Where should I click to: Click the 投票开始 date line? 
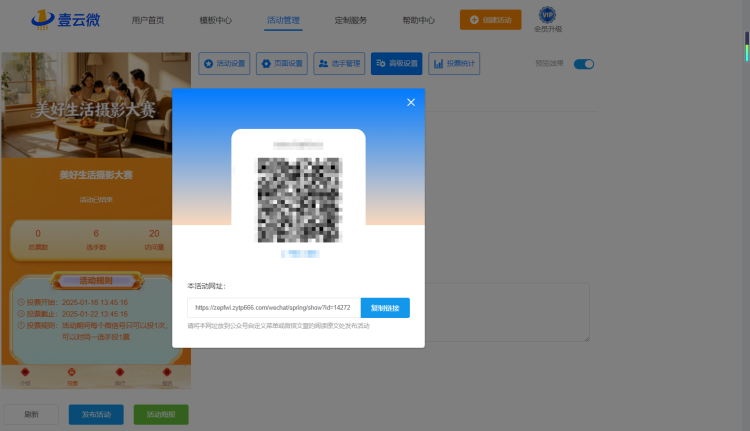tap(77, 302)
